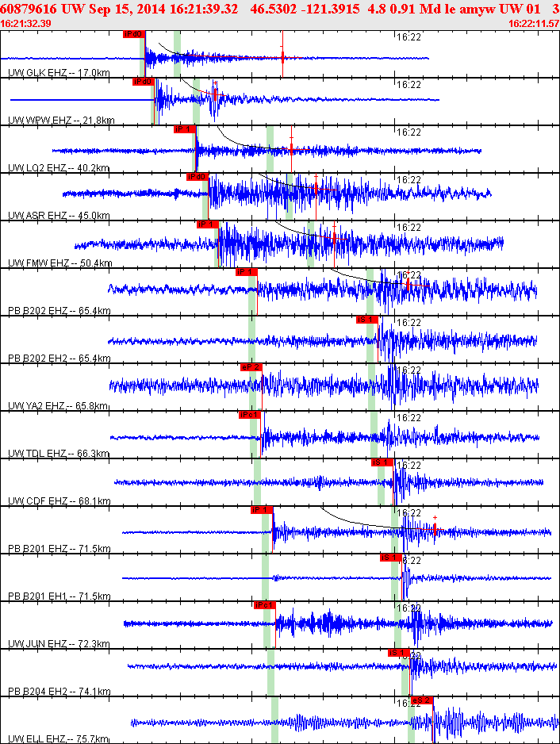Click the iPd0 pick flag on WPW trace
Image resolution: width=560 pixels, height=744 pixels.
pos(144,82)
